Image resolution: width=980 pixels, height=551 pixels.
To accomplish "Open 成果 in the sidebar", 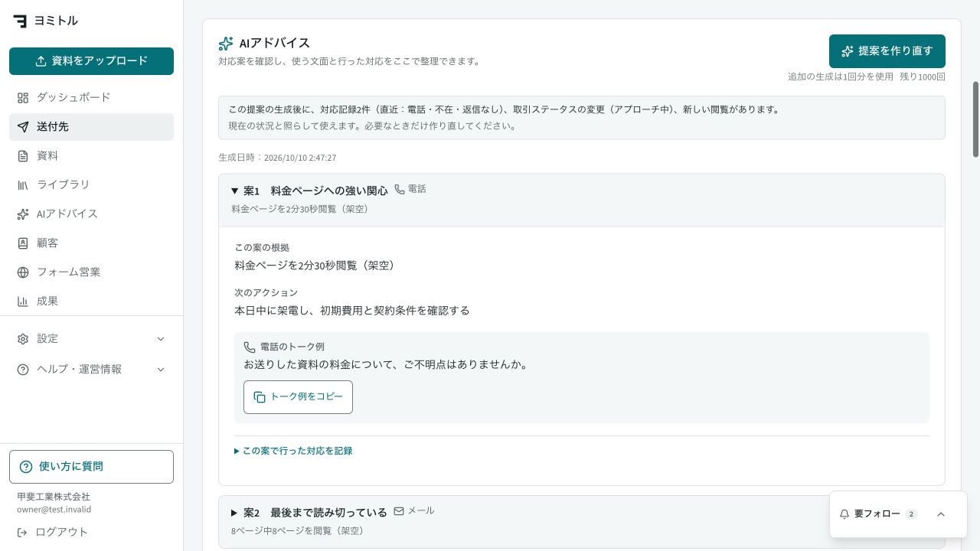I will click(91, 302).
